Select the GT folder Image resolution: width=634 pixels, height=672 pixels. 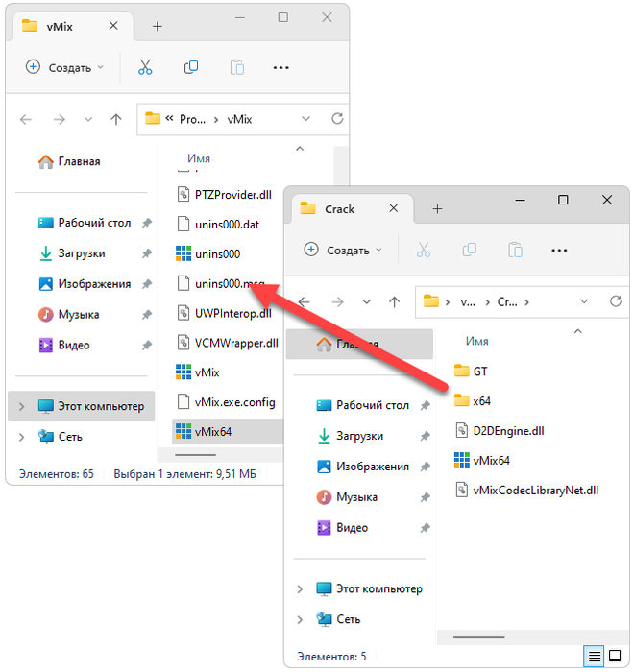tap(470, 372)
